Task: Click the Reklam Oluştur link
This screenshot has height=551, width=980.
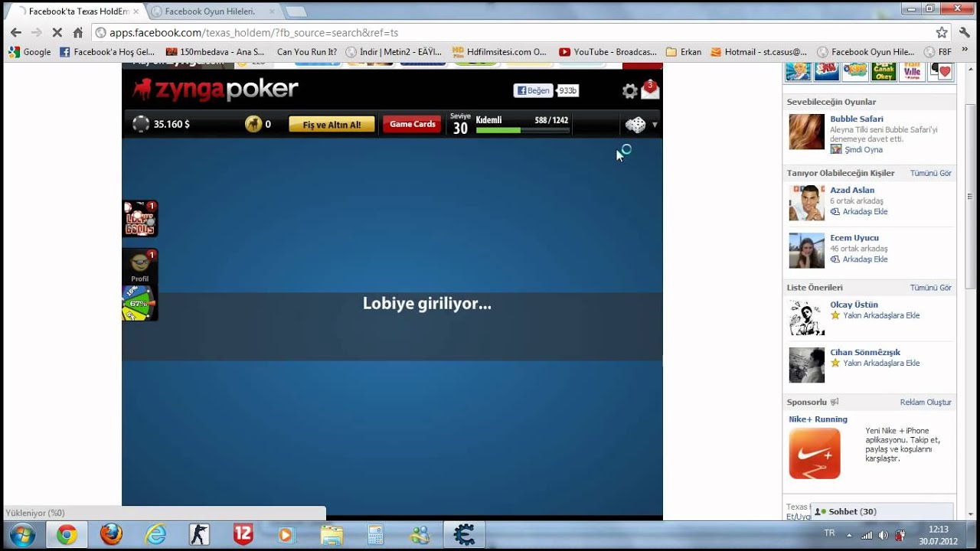Action: coord(926,402)
